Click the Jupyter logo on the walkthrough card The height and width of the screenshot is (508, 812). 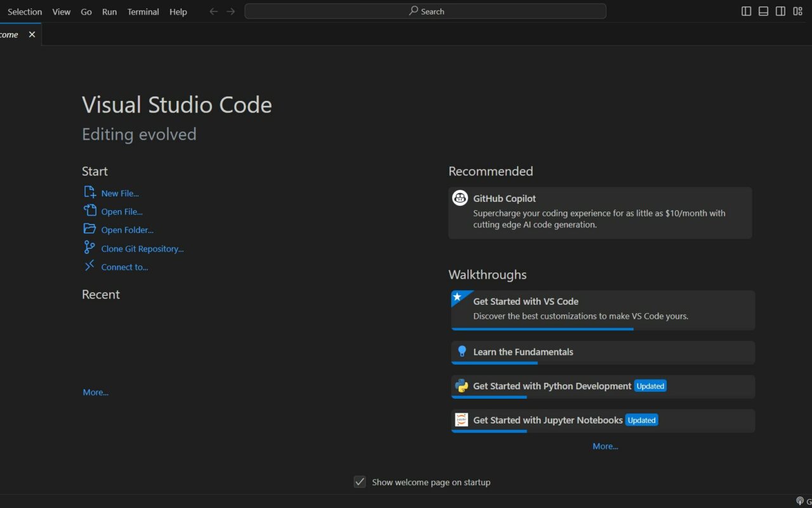click(x=462, y=420)
